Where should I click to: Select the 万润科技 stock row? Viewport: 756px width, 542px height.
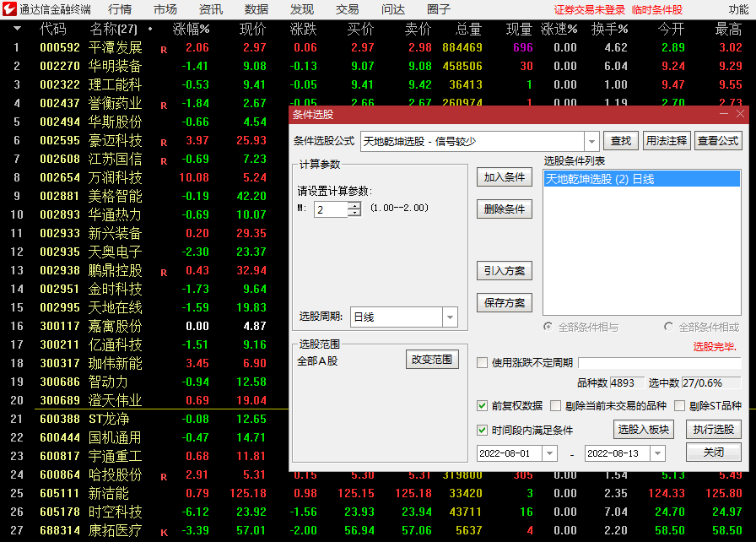tap(144, 177)
